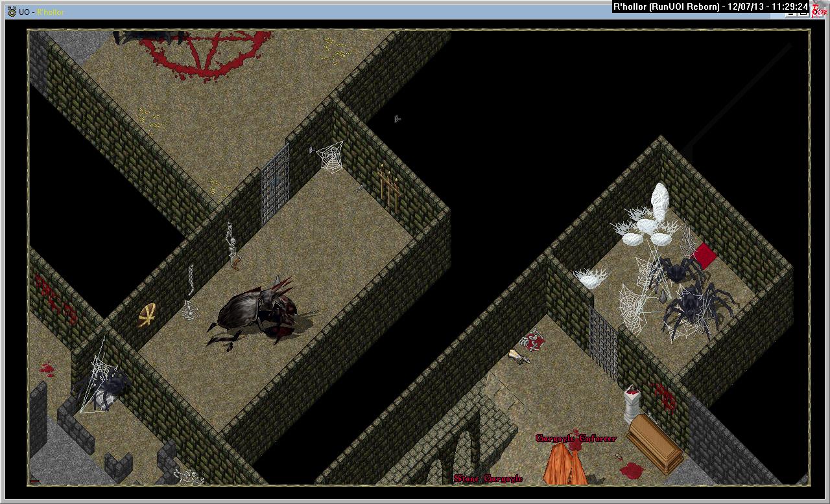Click the bloody bone remains near the gate
The image size is (830, 504).
532,340
